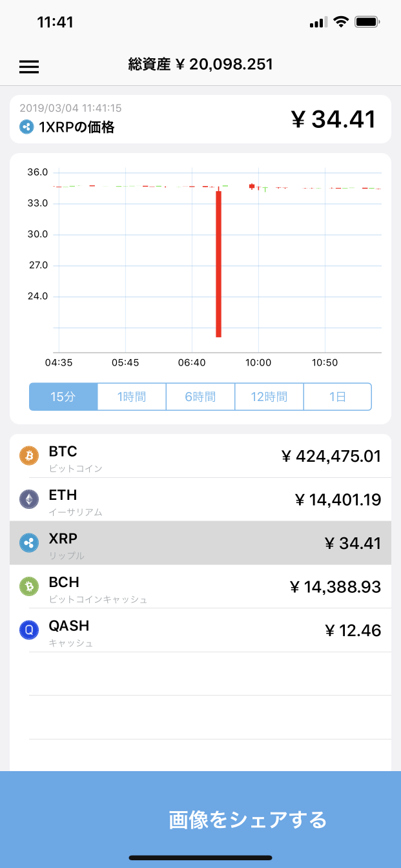The image size is (401, 868).
Task: Open the hamburger menu
Action: point(29,67)
